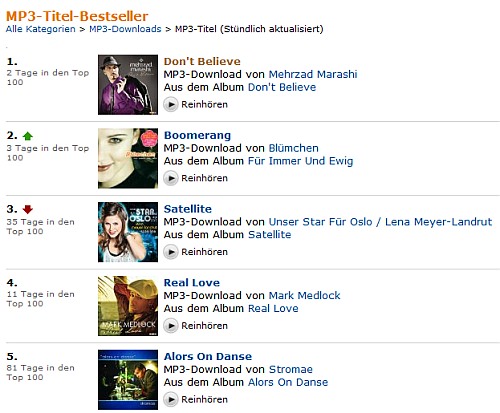Click the green up arrow at rank 2
Image resolution: width=500 pixels, height=413 pixels.
(28, 136)
